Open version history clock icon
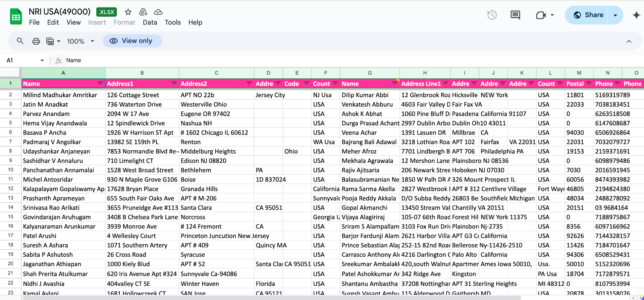The image size is (644, 300). pos(492,15)
